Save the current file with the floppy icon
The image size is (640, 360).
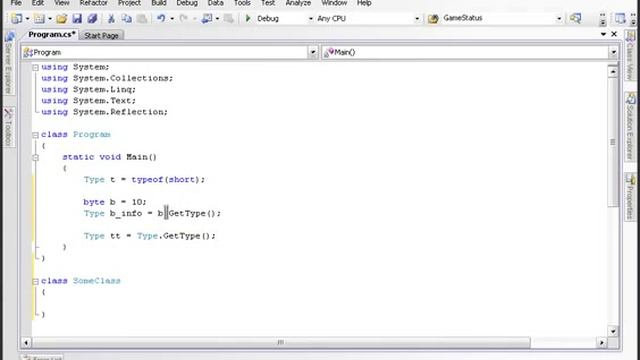(77, 18)
